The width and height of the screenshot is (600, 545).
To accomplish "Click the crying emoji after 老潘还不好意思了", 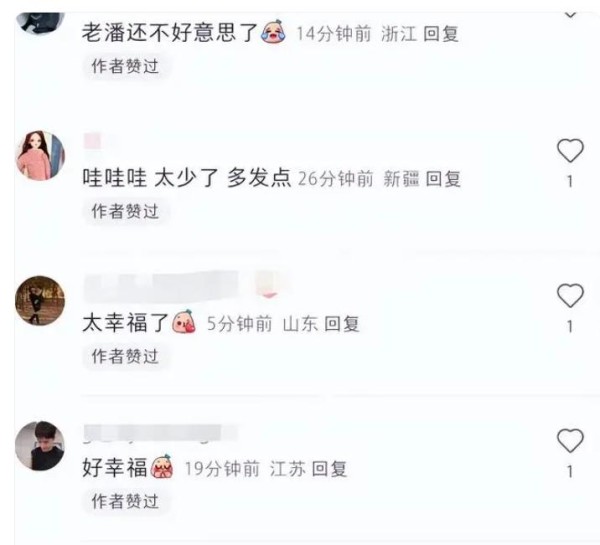I will [x=273, y=32].
